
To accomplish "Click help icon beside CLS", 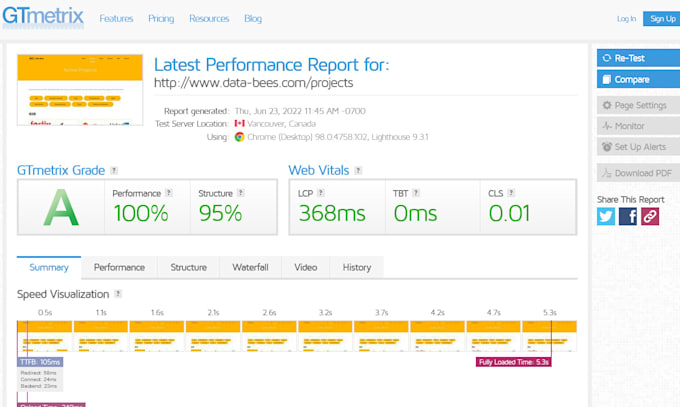I will 511,193.
